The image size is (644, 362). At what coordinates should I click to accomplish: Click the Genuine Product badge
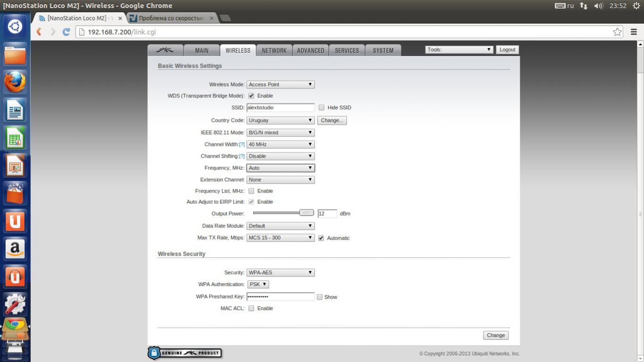[x=185, y=353]
